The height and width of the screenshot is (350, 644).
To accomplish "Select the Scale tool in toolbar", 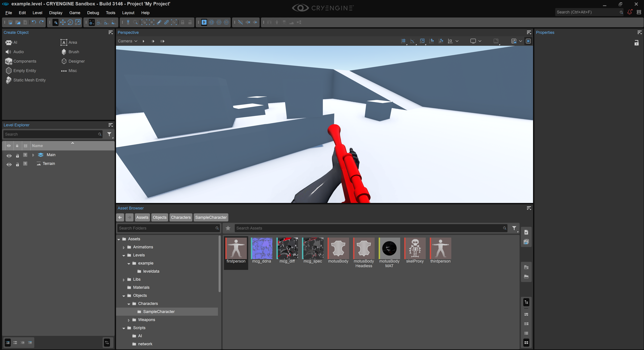I will (78, 22).
